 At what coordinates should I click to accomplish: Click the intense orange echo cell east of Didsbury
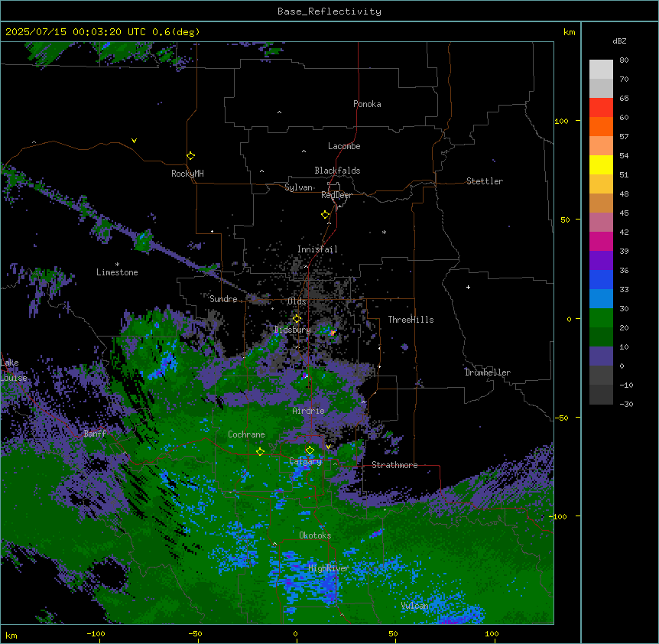[333, 333]
